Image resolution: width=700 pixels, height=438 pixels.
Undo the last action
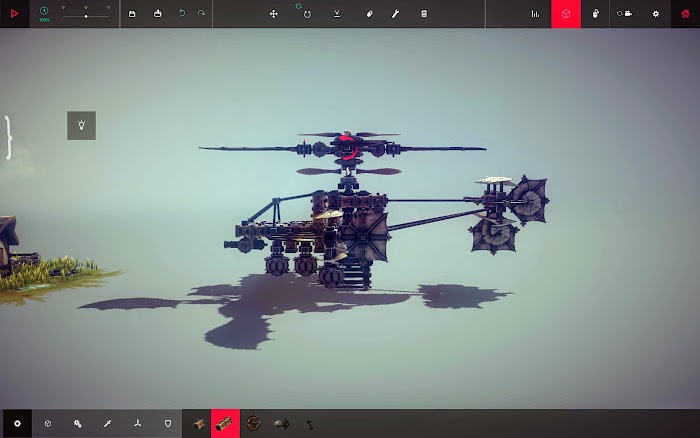coord(182,13)
